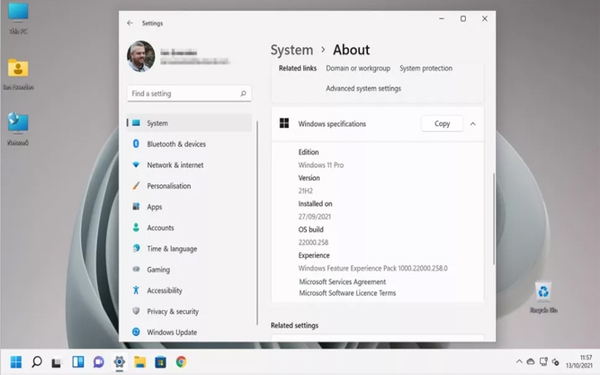Click the search magnifier in Find a setting
Image resolution: width=600 pixels, height=375 pixels.
pyautogui.click(x=243, y=93)
